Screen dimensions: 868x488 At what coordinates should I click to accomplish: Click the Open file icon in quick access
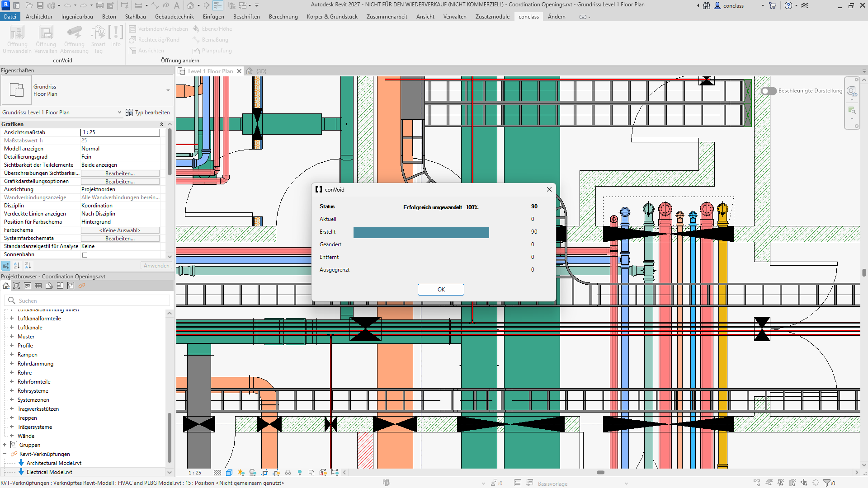[29, 5]
